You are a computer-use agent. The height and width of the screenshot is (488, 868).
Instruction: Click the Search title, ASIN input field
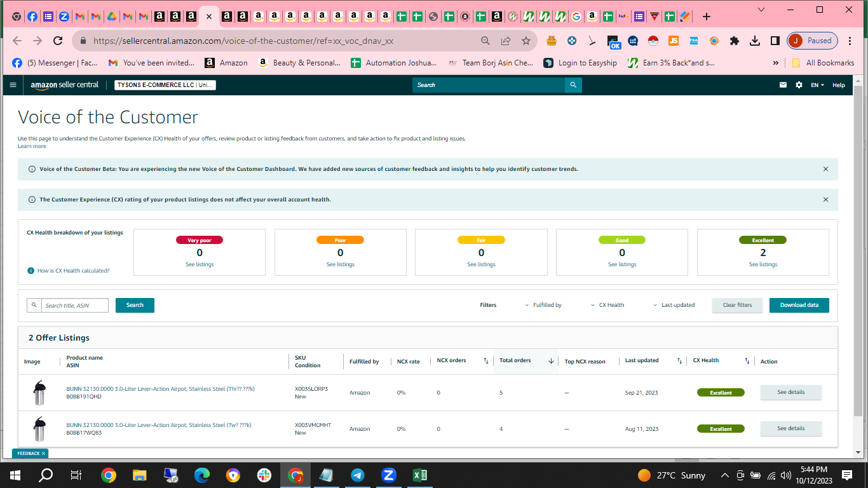(x=75, y=306)
